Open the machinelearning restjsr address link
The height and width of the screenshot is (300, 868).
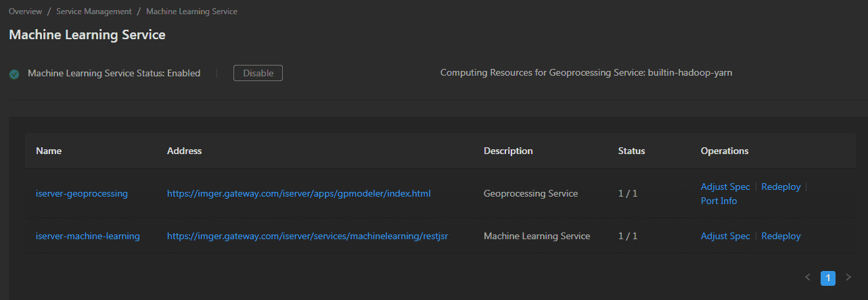tap(307, 236)
